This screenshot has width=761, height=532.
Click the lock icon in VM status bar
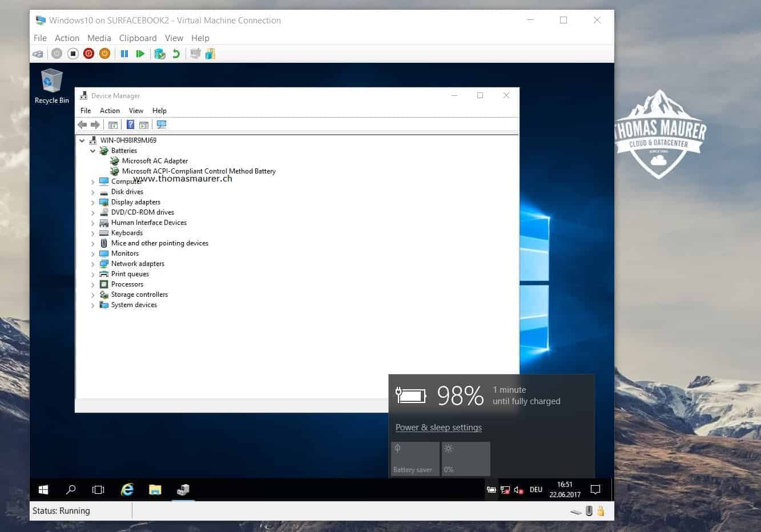(601, 511)
